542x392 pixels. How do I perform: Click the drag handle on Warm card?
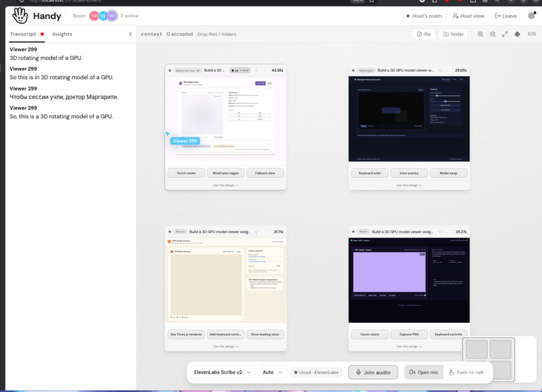pyautogui.click(x=170, y=232)
